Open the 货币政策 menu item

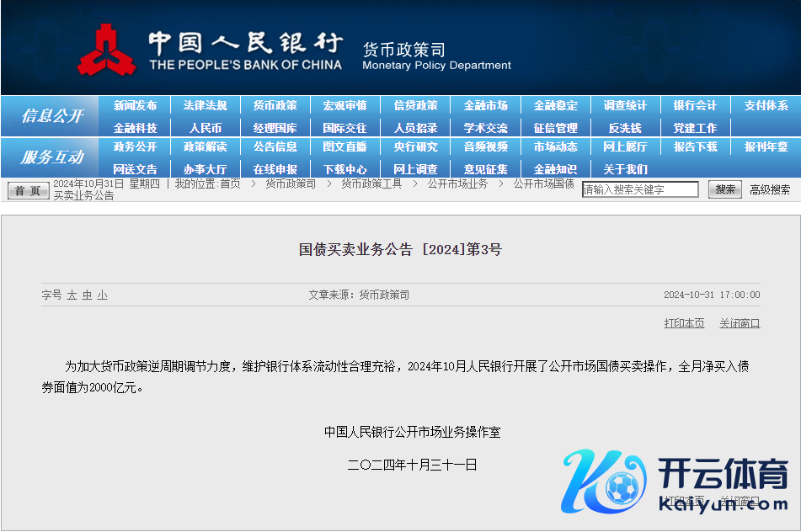point(275,106)
